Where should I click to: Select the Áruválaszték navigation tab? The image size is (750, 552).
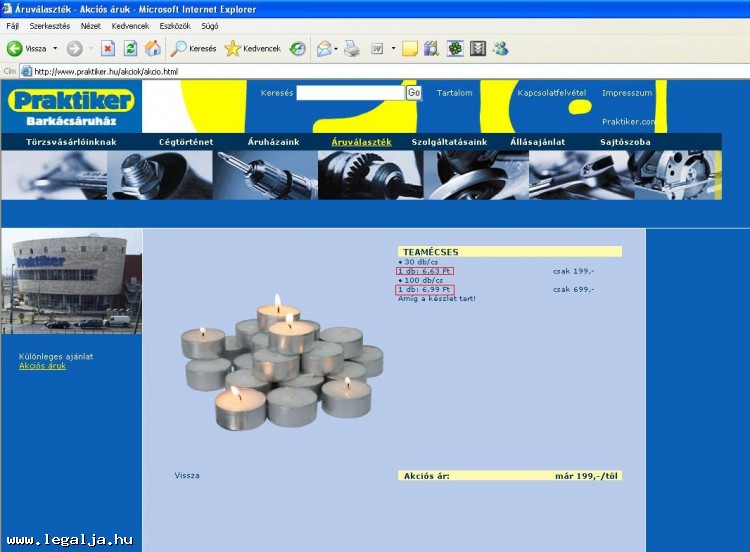(x=361, y=142)
